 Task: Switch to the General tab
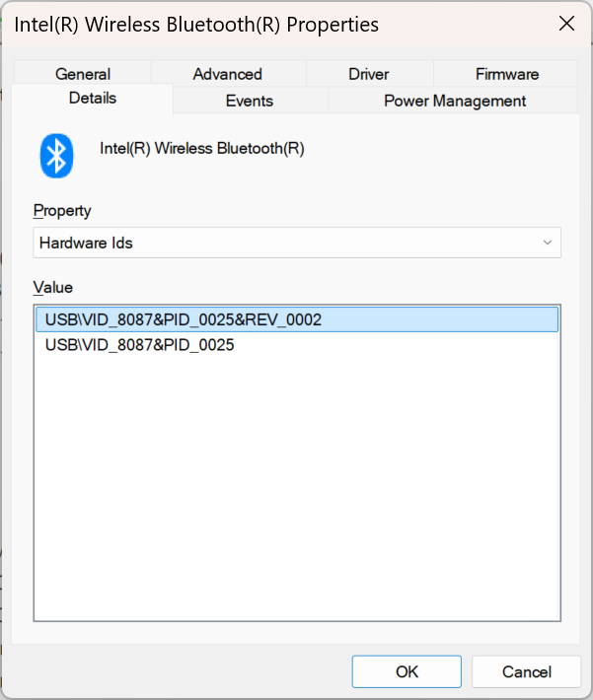tap(83, 74)
